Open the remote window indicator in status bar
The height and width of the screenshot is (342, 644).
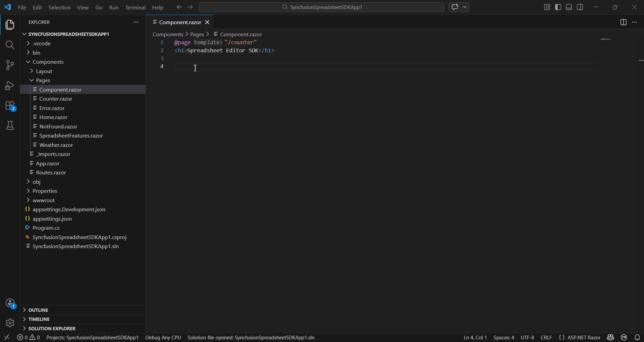[x=7, y=337]
